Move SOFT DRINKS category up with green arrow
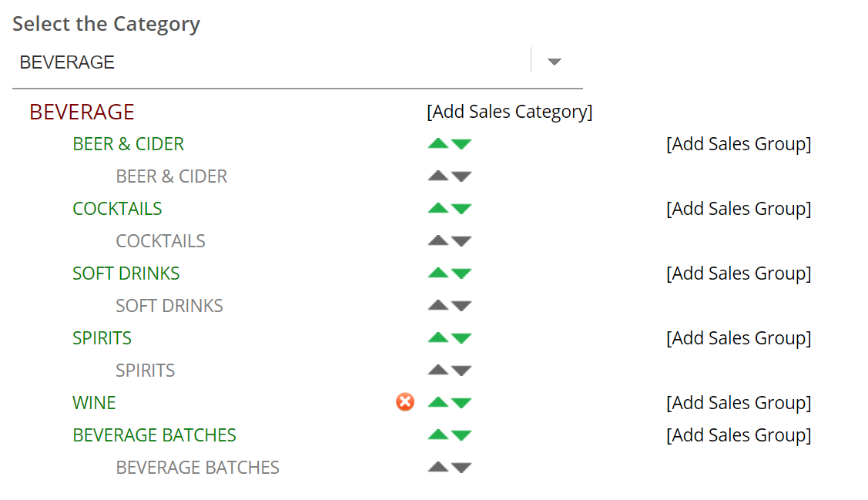 click(x=438, y=273)
